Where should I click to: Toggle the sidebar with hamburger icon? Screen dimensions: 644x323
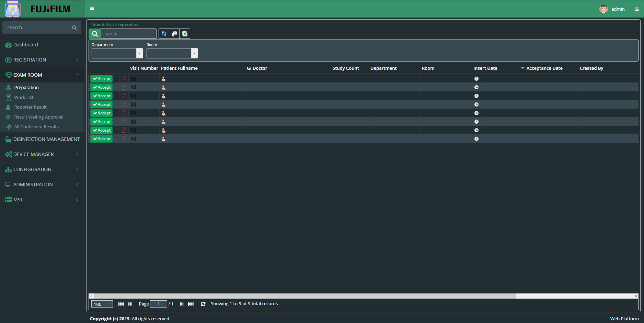click(92, 9)
